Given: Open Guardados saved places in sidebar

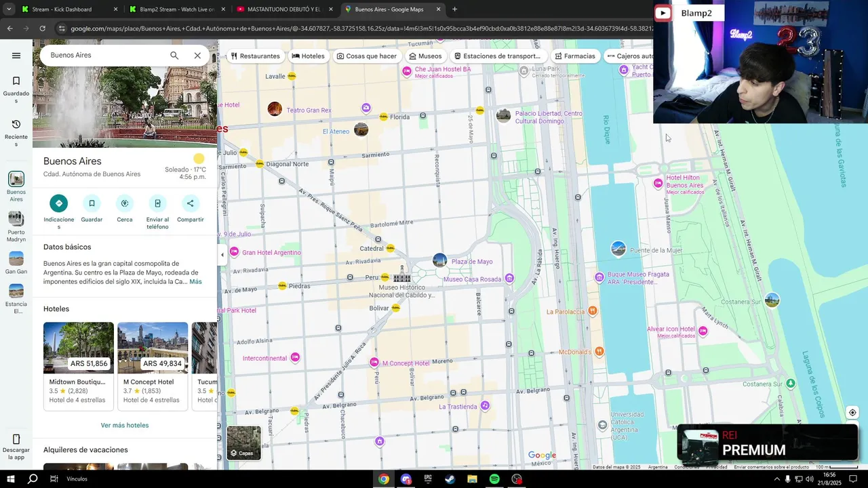Looking at the screenshot, I should (16, 90).
